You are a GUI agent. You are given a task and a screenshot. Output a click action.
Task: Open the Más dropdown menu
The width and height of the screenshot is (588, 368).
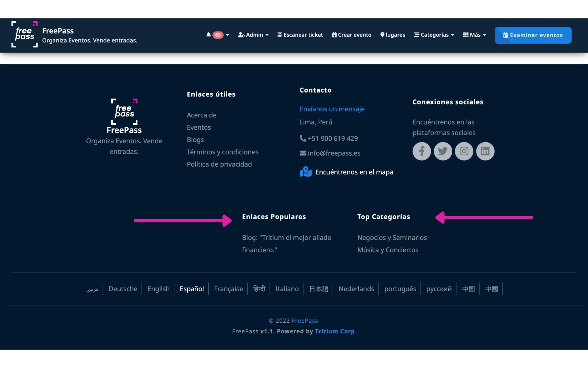tap(474, 35)
